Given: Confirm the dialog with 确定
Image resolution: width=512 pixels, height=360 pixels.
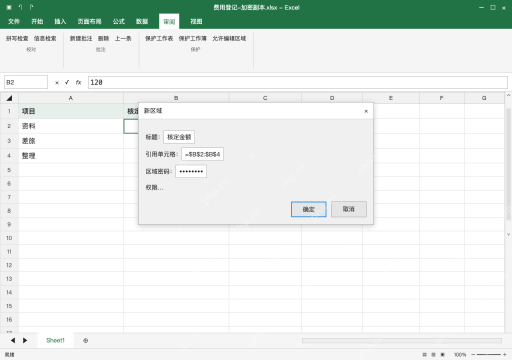Looking at the screenshot, I should [x=309, y=209].
